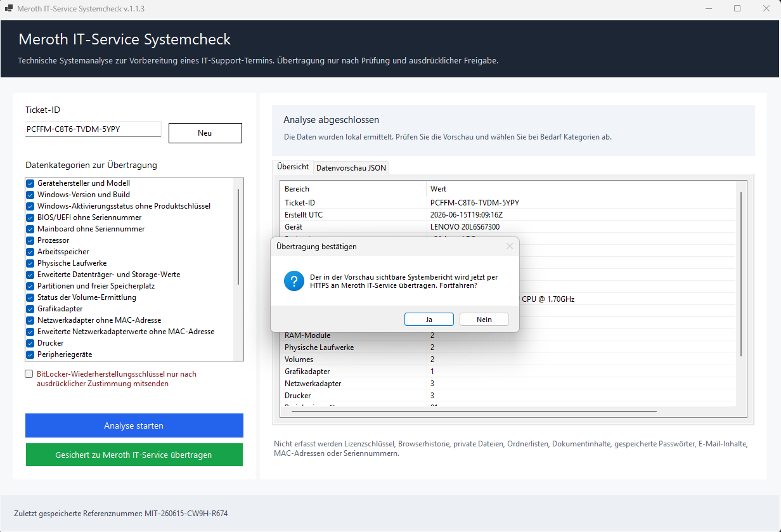Toggle Mainboard ohne Seriennummer checkbox
Viewport: 781px width, 532px height.
[30, 229]
